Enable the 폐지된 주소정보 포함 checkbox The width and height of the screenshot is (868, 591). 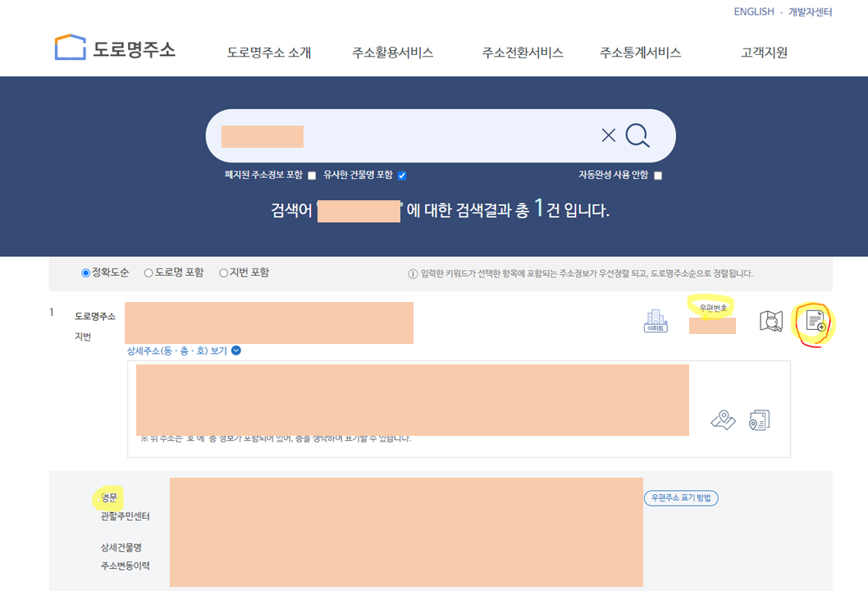pos(311,175)
